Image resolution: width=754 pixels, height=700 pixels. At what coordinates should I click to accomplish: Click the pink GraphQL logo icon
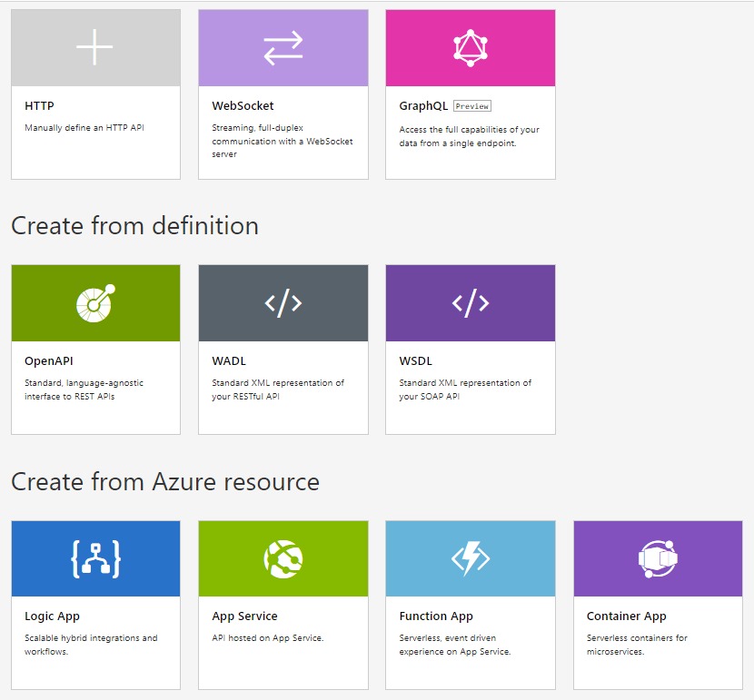[470, 48]
